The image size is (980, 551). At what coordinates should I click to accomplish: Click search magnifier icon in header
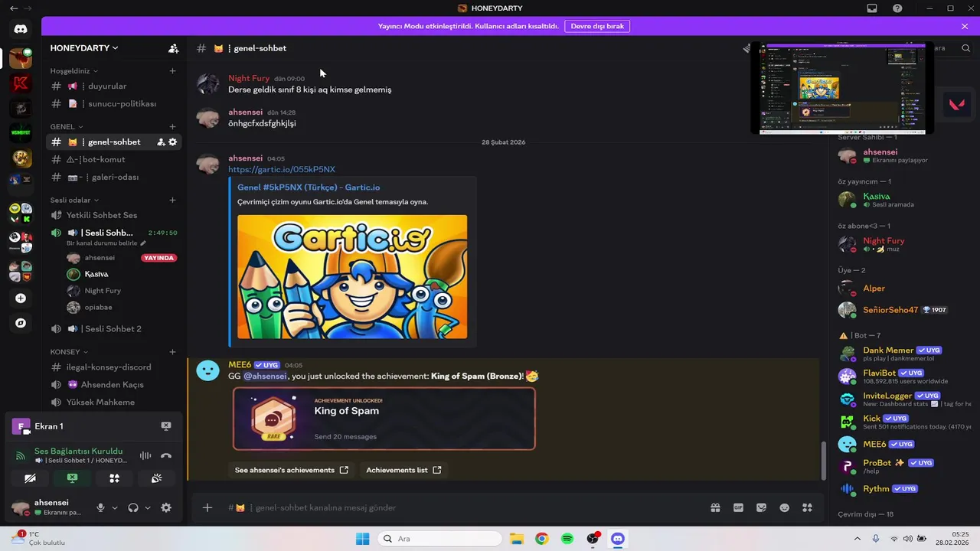tap(966, 48)
